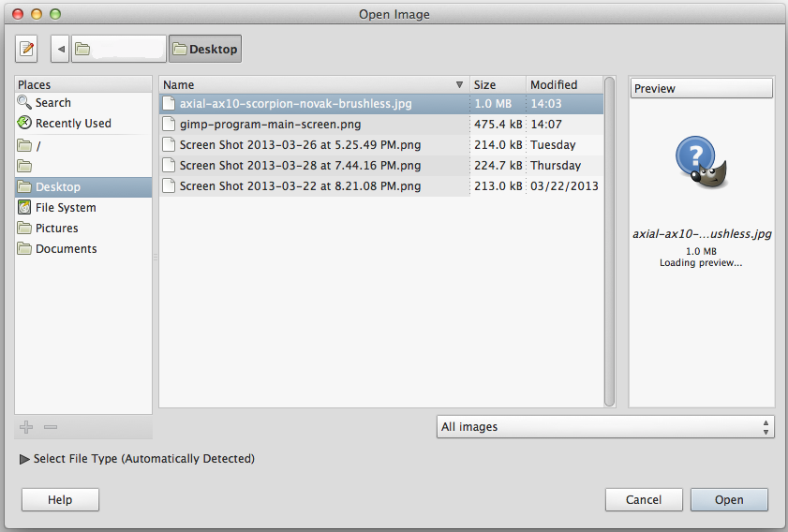The image size is (788, 532).
Task: Click the file list vertical scrollbar
Action: coord(609,242)
